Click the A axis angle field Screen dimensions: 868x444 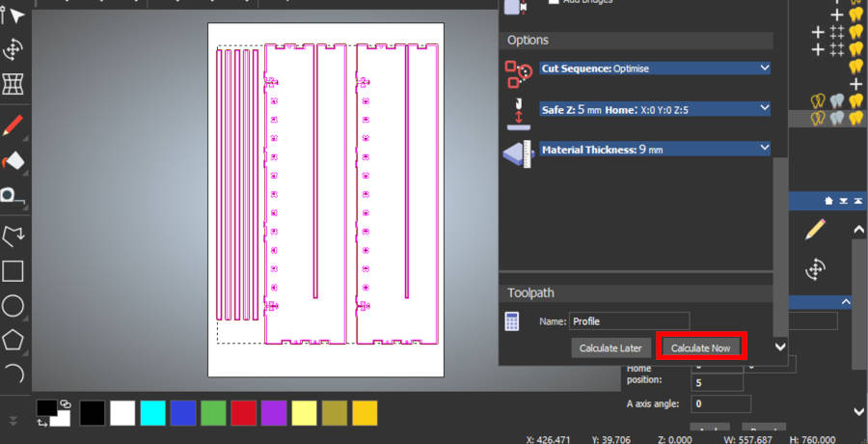tap(720, 404)
